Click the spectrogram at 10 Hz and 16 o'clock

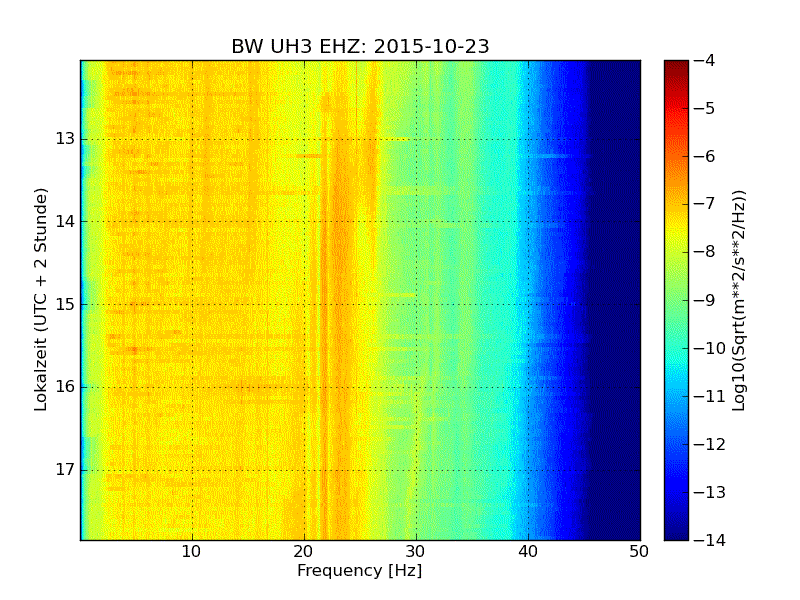click(192, 387)
